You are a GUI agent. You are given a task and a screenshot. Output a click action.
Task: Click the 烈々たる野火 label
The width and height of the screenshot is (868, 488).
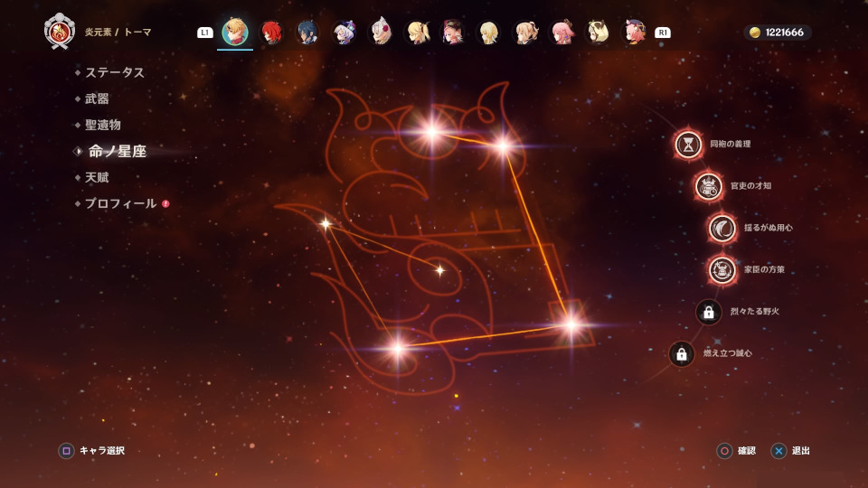(754, 312)
